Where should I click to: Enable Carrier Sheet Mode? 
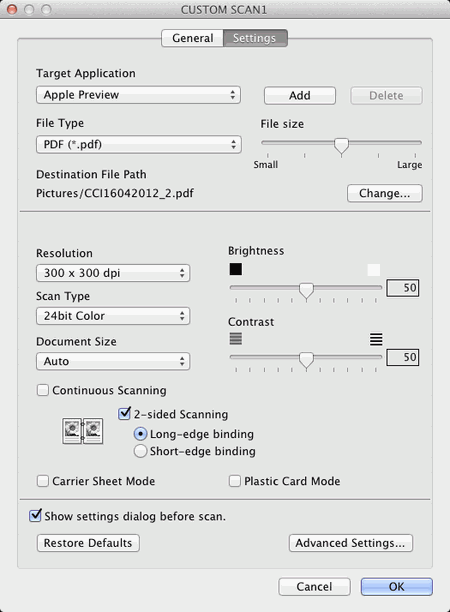click(43, 481)
